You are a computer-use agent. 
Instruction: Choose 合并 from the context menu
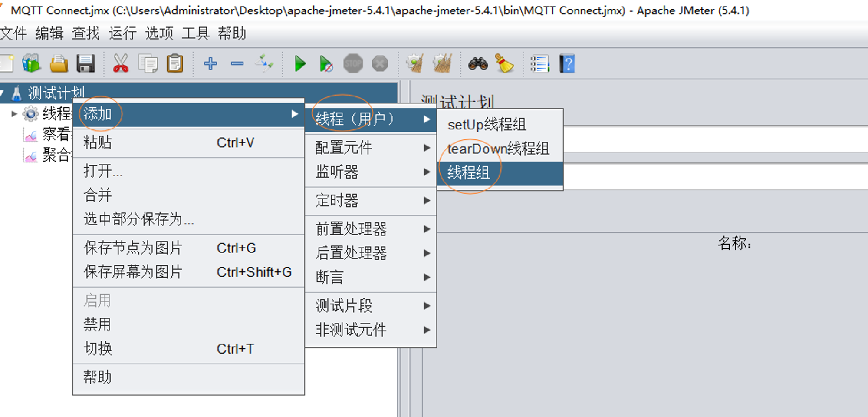tap(189, 195)
